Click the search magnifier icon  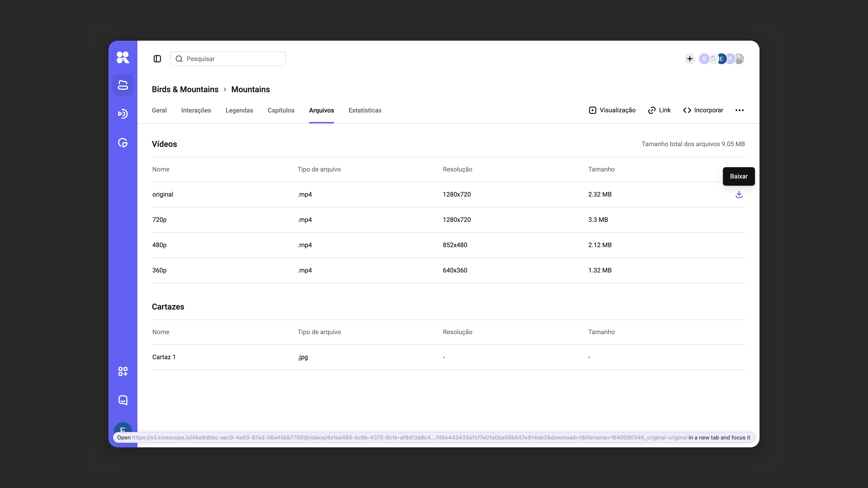pos(179,59)
